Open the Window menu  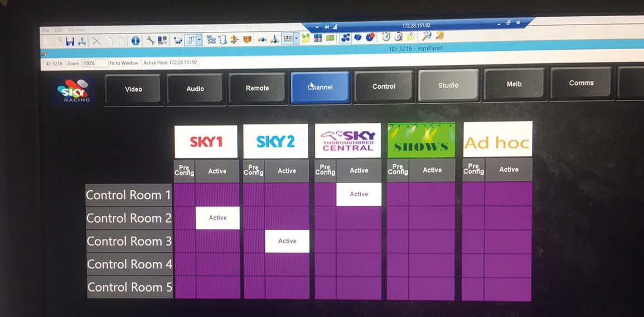tap(76, 30)
